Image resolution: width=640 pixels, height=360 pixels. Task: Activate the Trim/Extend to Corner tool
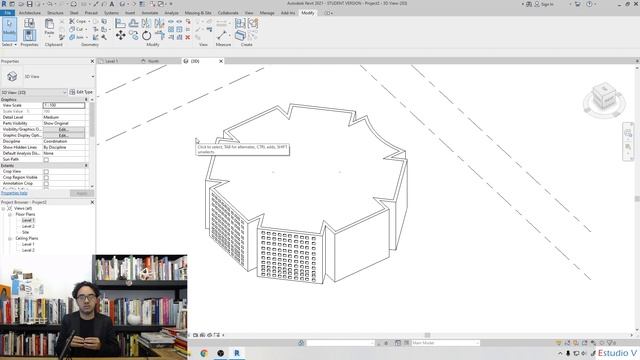coord(160,36)
